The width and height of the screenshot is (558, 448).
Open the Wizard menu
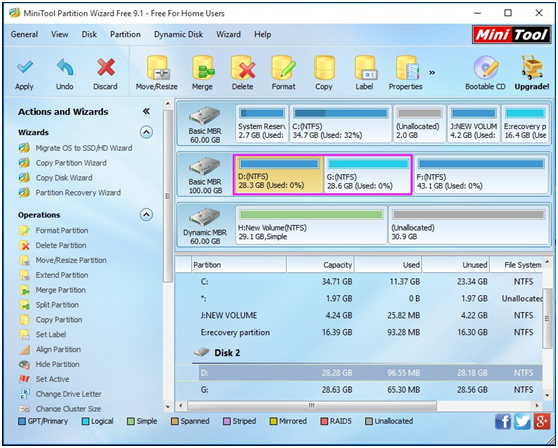click(228, 35)
